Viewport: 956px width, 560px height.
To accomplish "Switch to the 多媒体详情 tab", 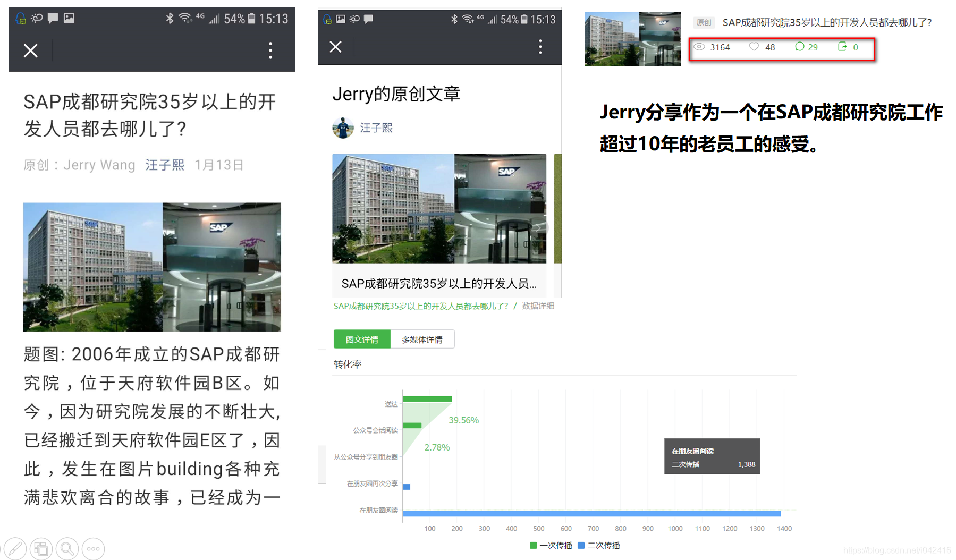I will (422, 340).
